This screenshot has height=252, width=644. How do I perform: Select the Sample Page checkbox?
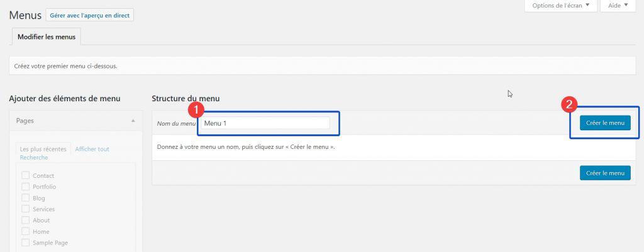(x=25, y=243)
